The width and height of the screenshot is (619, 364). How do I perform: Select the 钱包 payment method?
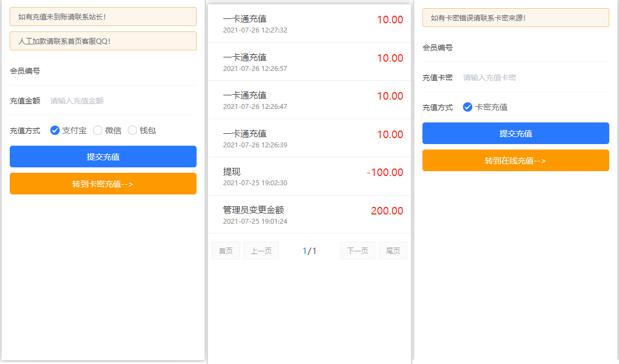pos(133,130)
